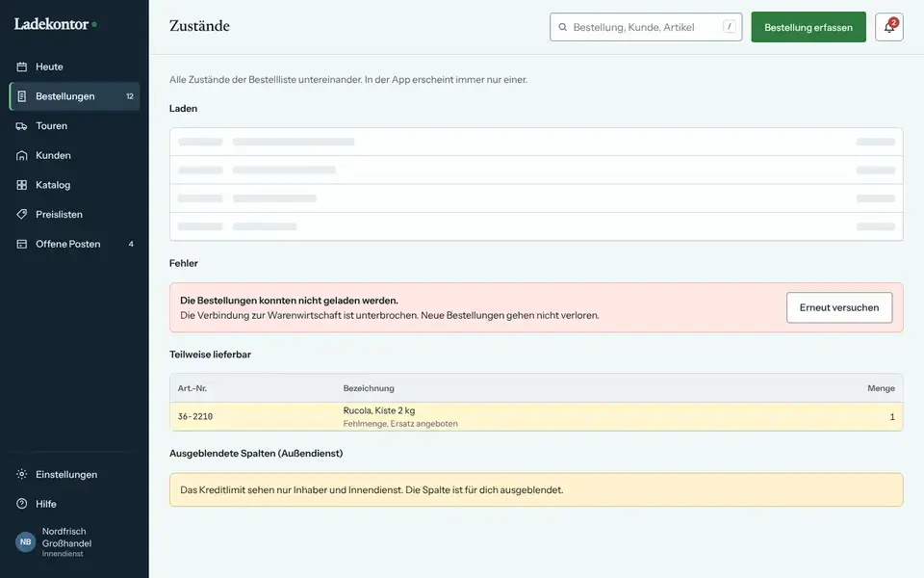The image size is (924, 578).
Task: Click the NB user avatar
Action: click(25, 541)
